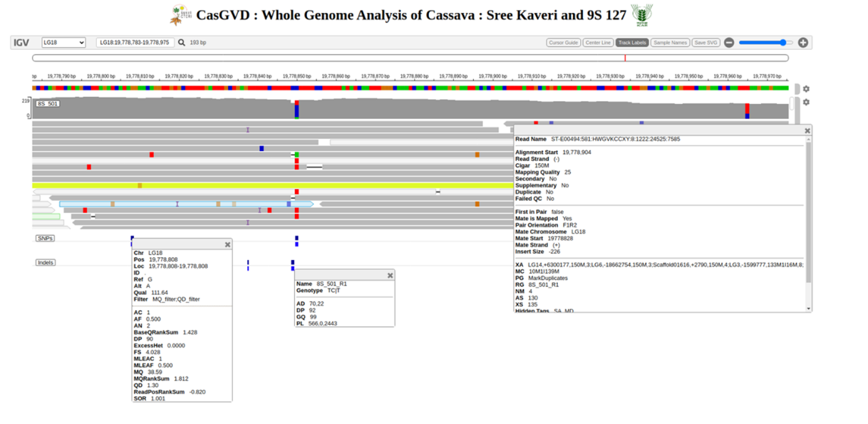Click the ReadPosRankSum value -0.820
The height and width of the screenshot is (424, 868).
197,392
